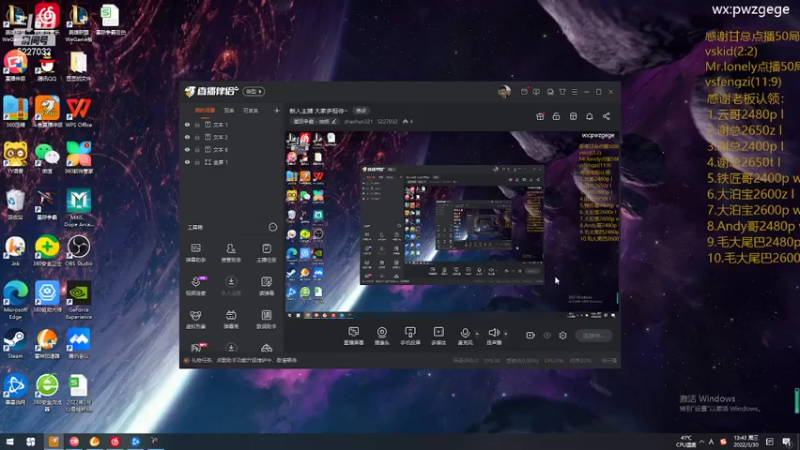Add 多媒体 multimedia source

(x=438, y=336)
